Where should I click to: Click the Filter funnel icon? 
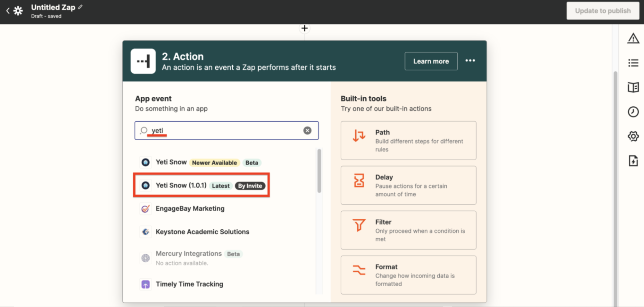pos(359,225)
